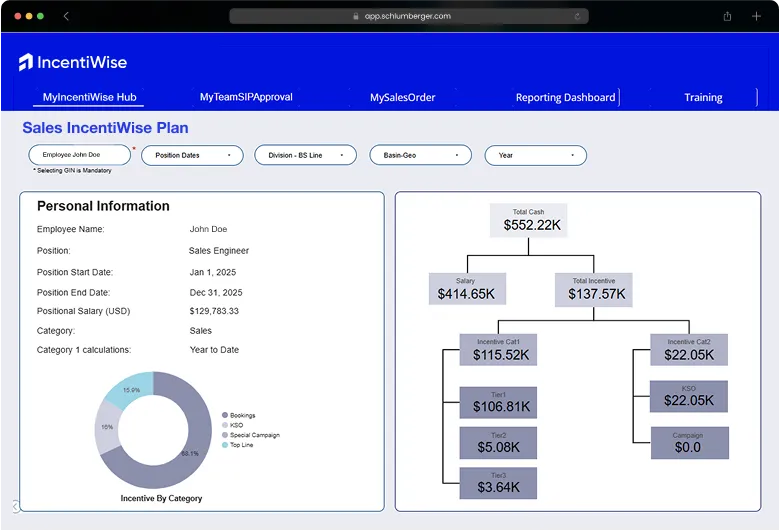
Task: Click the Incentive Cat2 $22.05K box
Action: [689, 349]
